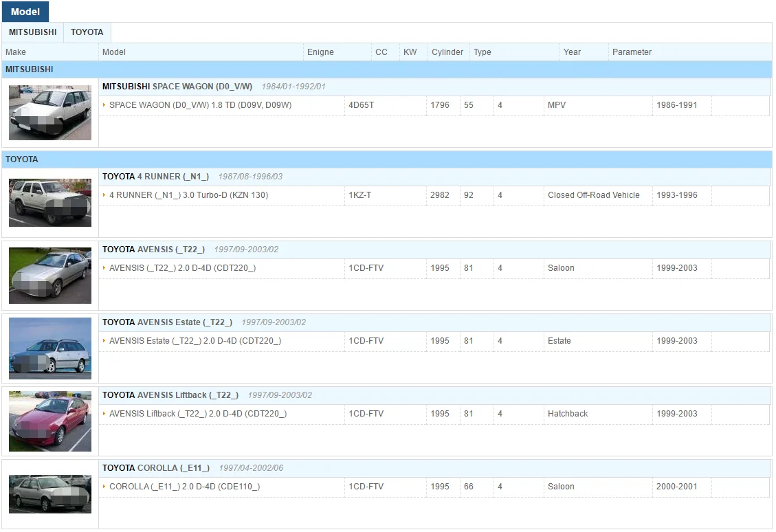Click the orange arrow beside SPACE WAGON 1.8 TD
The height and width of the screenshot is (532, 776).
[x=104, y=105]
